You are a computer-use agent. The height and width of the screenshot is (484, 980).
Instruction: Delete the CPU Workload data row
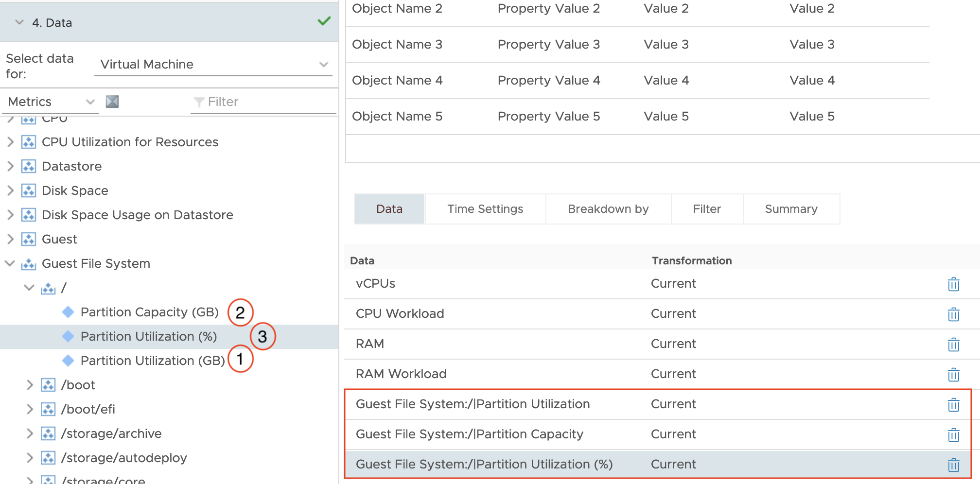pyautogui.click(x=953, y=314)
